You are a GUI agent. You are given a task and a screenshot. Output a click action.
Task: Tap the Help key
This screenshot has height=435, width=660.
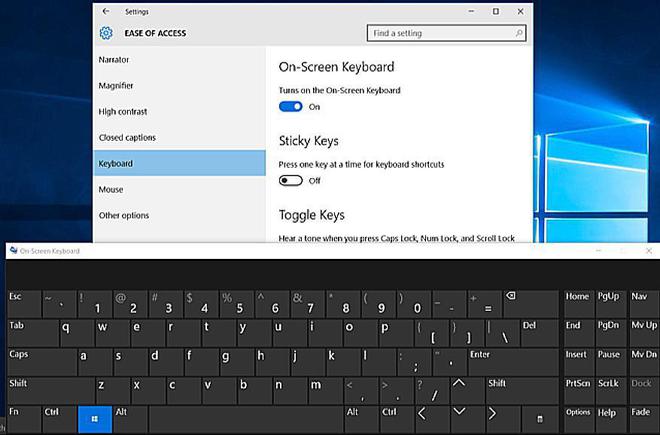[x=611, y=419]
